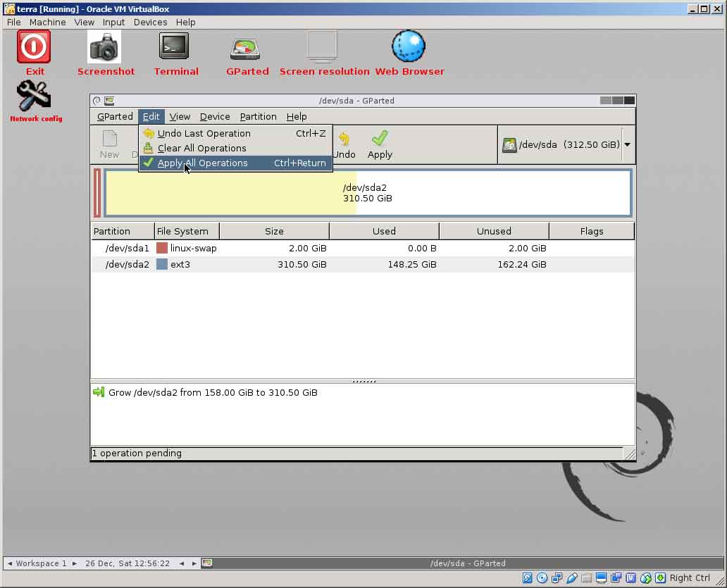Click the VirtualBox network adapters status icon
Image resolution: width=727 pixels, height=588 pixels.
tap(557, 578)
